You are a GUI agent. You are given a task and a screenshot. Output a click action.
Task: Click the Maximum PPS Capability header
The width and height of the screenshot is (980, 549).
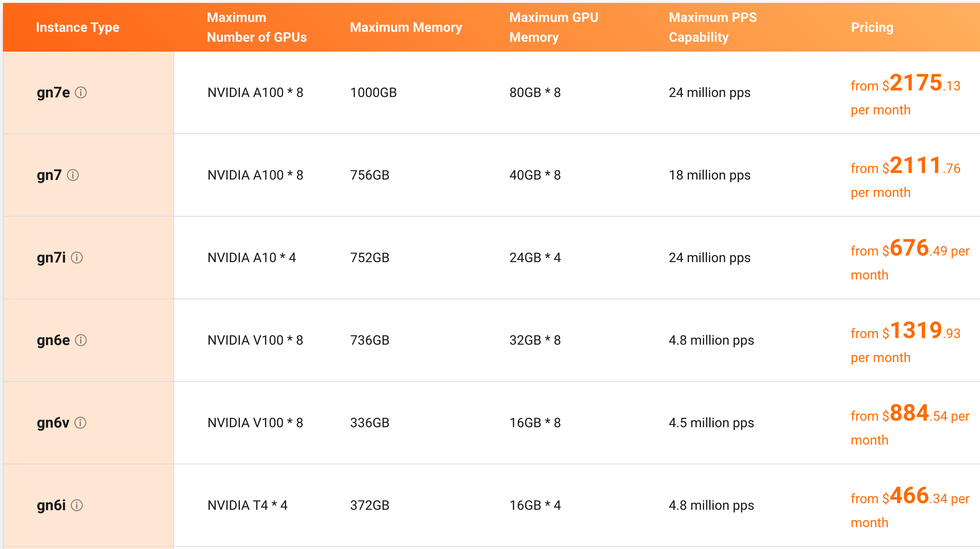point(713,27)
